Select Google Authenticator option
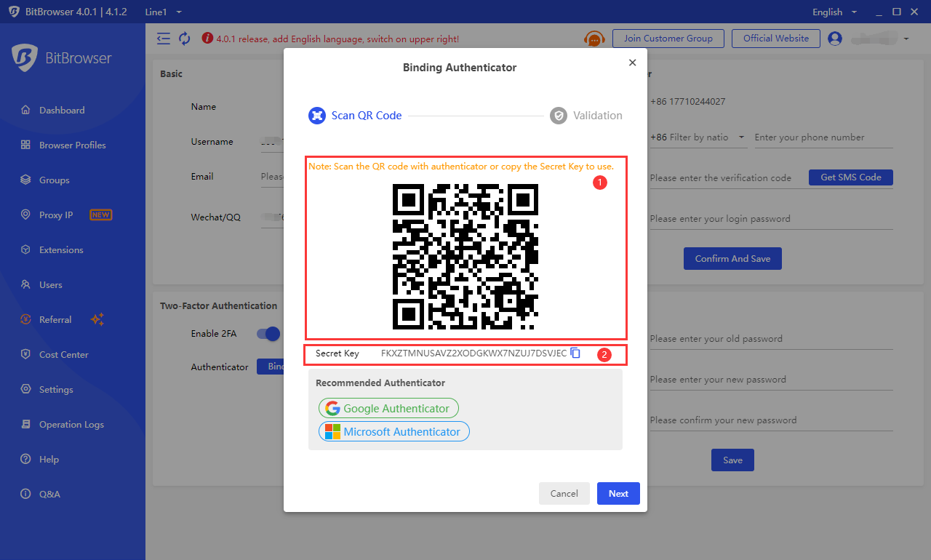Viewport: 931px width, 560px height. pos(388,408)
